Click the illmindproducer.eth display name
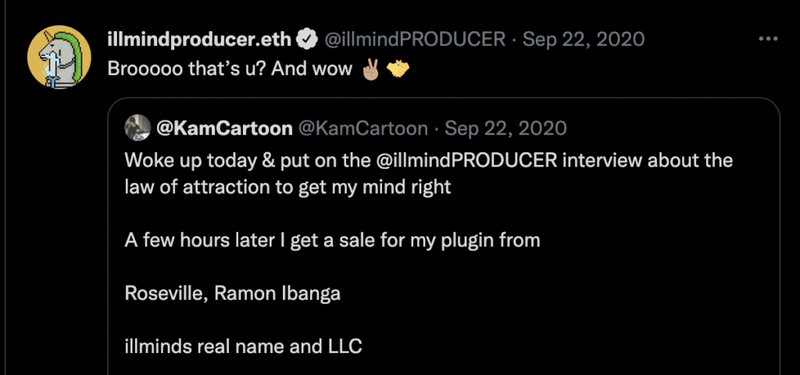 (199, 39)
